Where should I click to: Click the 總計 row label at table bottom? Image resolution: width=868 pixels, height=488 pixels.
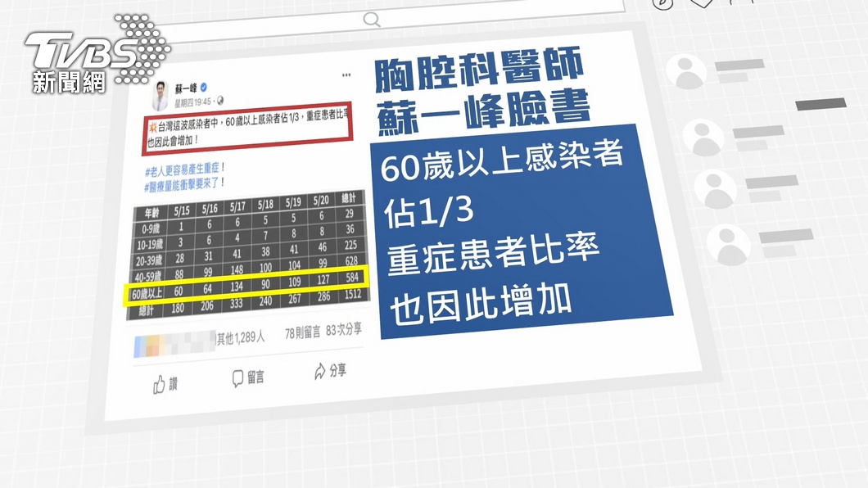click(x=146, y=311)
